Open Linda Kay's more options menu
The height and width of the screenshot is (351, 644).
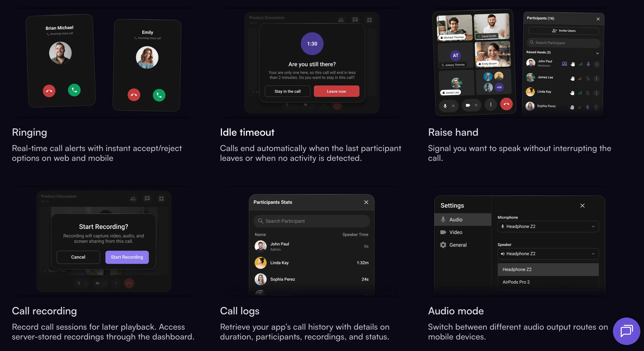596,93
